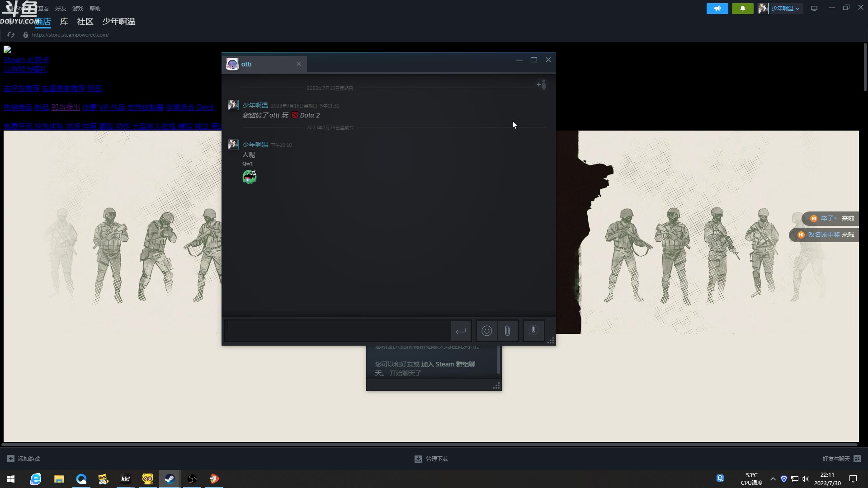This screenshot has width=868, height=488.
Task: Click the add friend to chat icon
Action: [541, 84]
